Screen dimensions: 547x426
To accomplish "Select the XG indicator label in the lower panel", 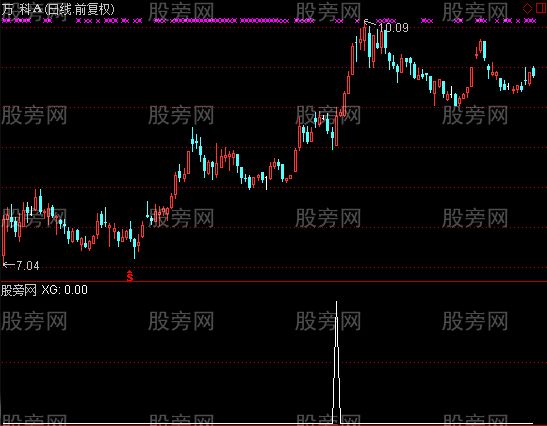I will point(64,290).
